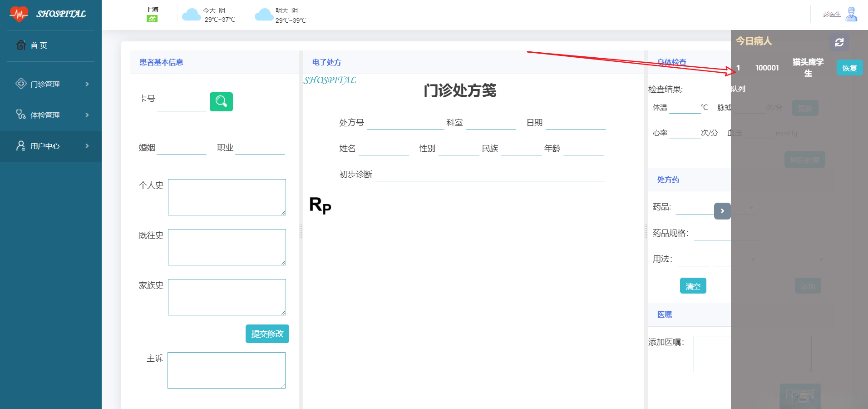
Task: Click the 电子处方 panel header
Action: (x=326, y=62)
